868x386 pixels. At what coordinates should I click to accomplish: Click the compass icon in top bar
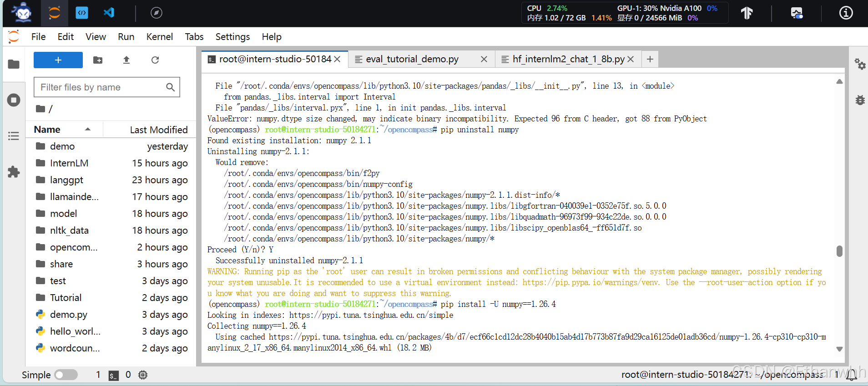[x=156, y=13]
